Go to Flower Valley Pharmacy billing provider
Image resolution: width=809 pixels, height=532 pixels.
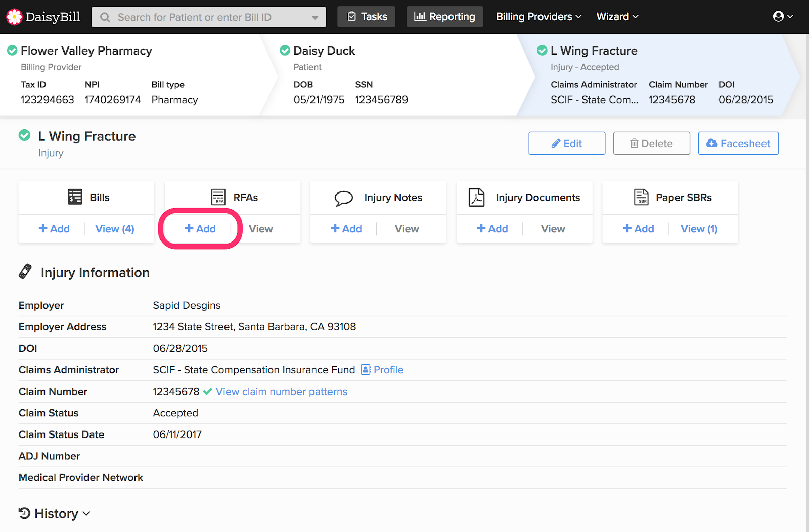point(86,51)
